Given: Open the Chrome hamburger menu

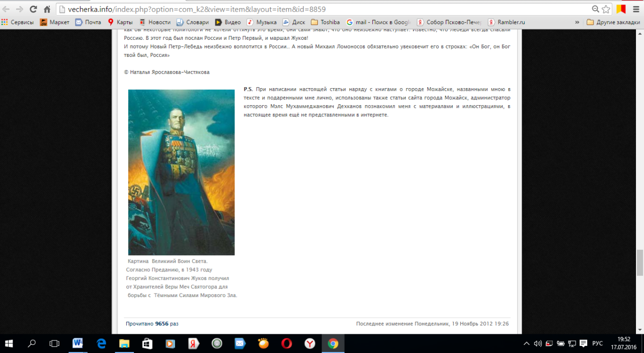Looking at the screenshot, I should 635,9.
